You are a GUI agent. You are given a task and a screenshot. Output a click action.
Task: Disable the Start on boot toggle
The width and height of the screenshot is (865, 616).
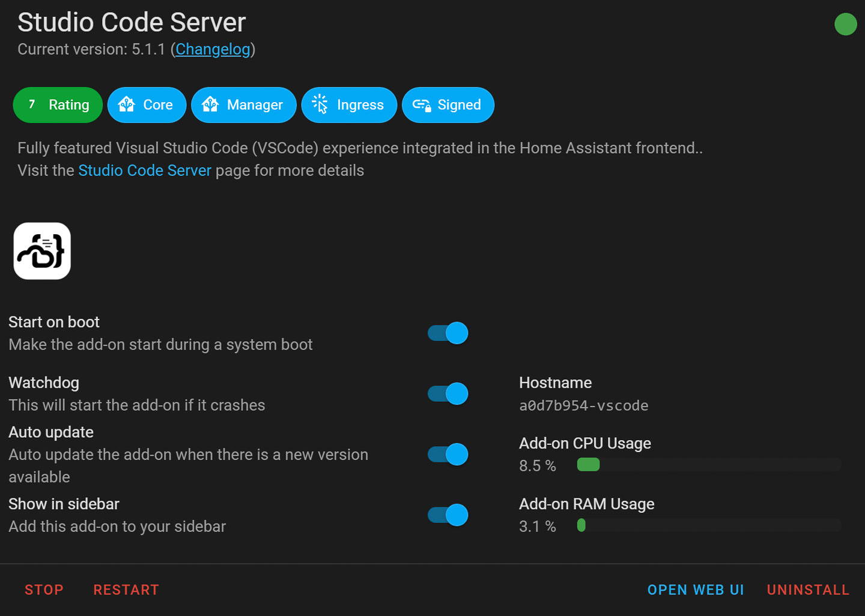click(x=447, y=333)
